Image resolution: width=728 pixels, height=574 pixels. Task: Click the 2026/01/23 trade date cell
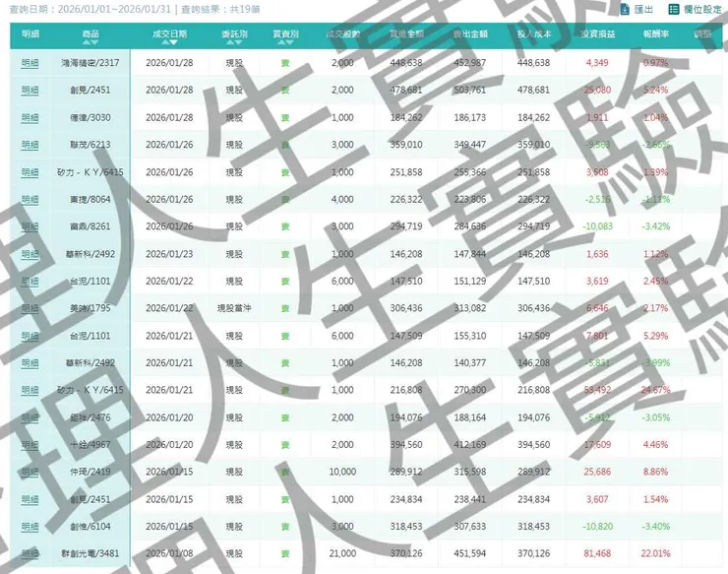pos(169,254)
